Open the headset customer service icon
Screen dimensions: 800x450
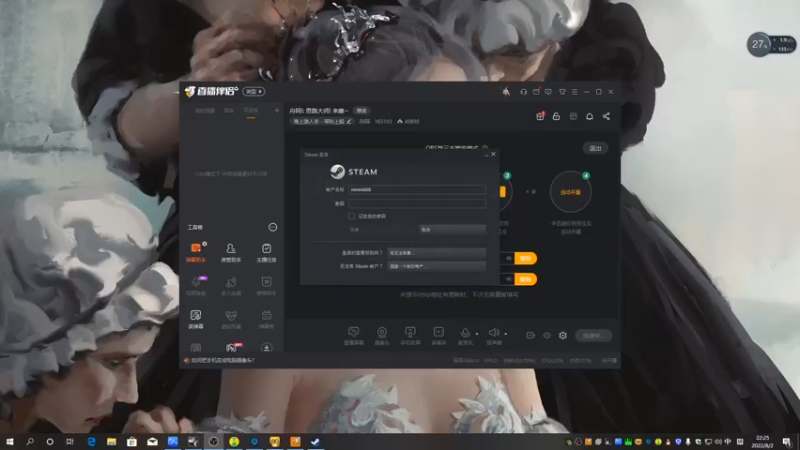523,92
